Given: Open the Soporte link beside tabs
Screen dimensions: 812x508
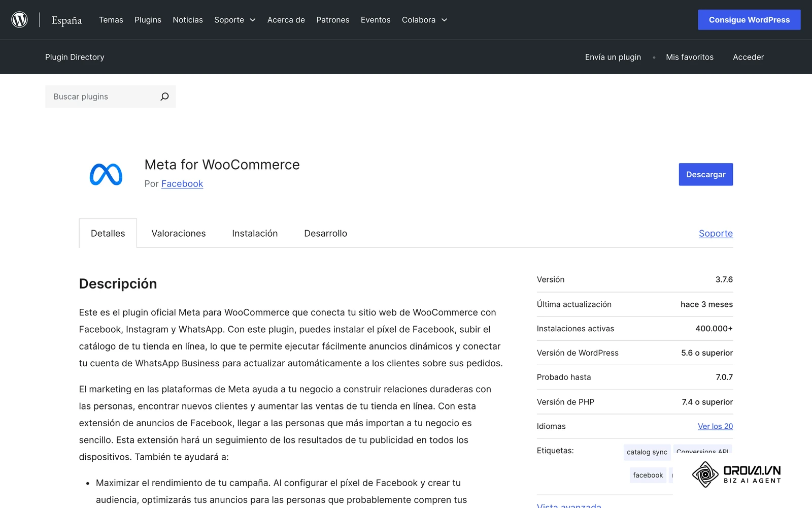Looking at the screenshot, I should coord(716,233).
